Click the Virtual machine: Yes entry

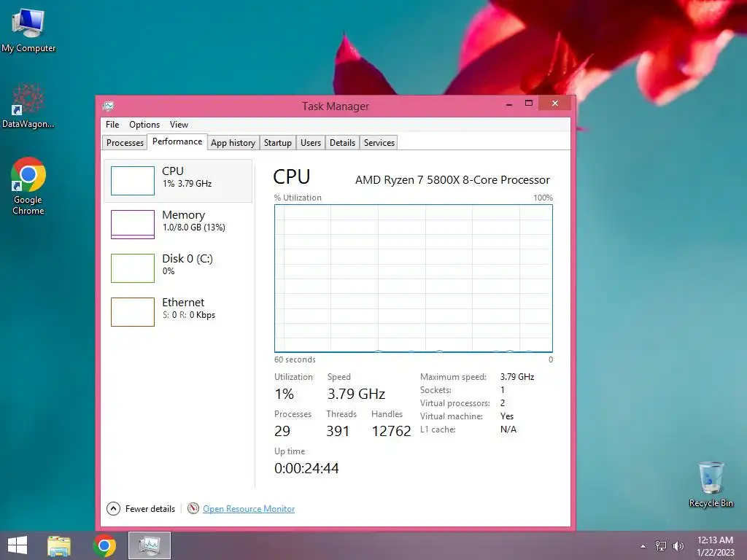pos(467,416)
